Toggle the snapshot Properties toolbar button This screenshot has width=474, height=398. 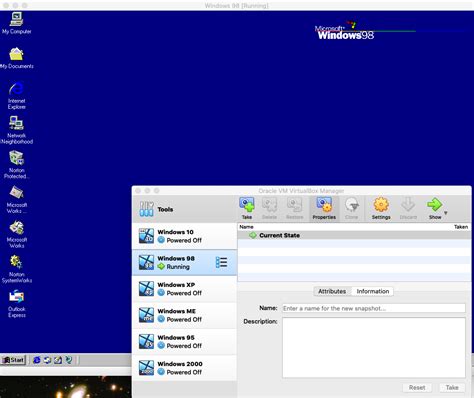click(324, 208)
